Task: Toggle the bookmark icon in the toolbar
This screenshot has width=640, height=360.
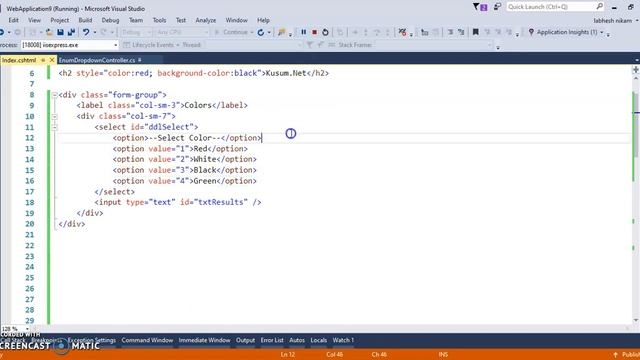Action: pos(476,32)
